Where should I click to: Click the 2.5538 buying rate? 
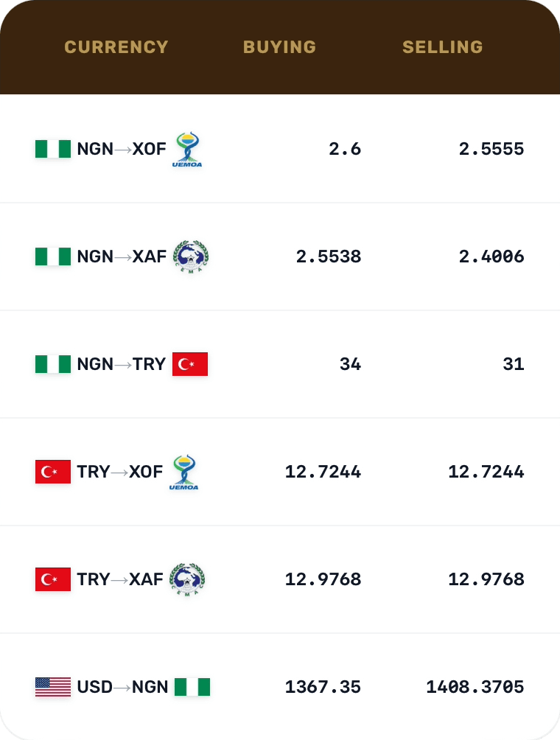(328, 256)
